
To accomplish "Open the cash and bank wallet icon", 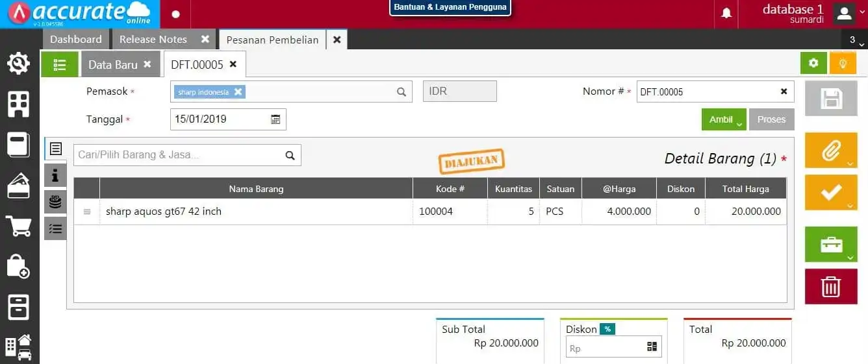I will pyautogui.click(x=18, y=186).
